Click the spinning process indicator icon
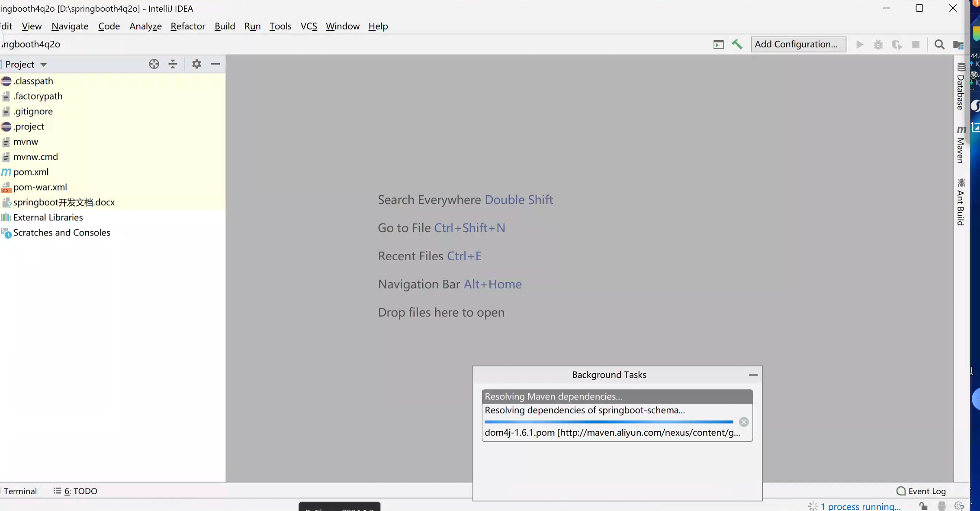 point(813,506)
